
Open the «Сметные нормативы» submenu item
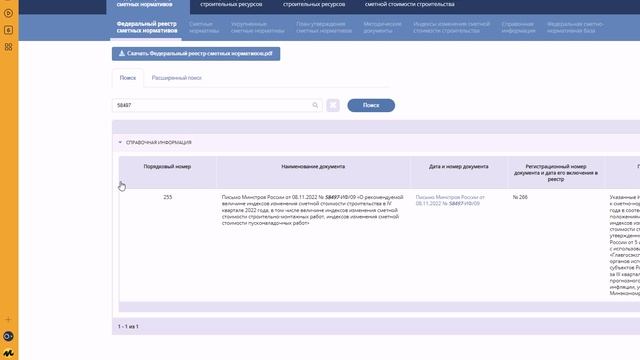(x=204, y=27)
